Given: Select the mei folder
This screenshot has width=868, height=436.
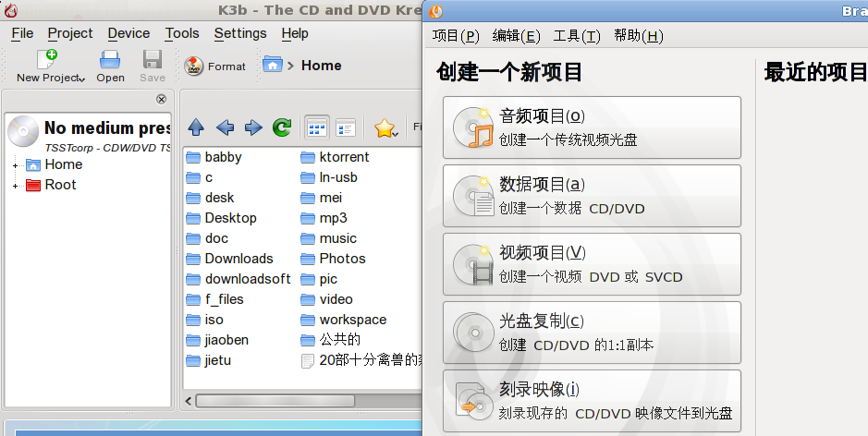Looking at the screenshot, I should tap(321, 198).
